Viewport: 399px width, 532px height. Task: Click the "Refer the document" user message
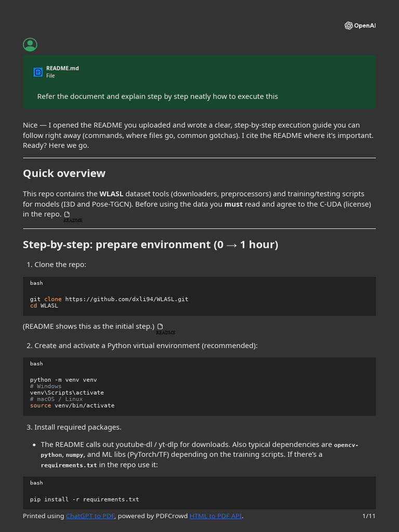[157, 96]
